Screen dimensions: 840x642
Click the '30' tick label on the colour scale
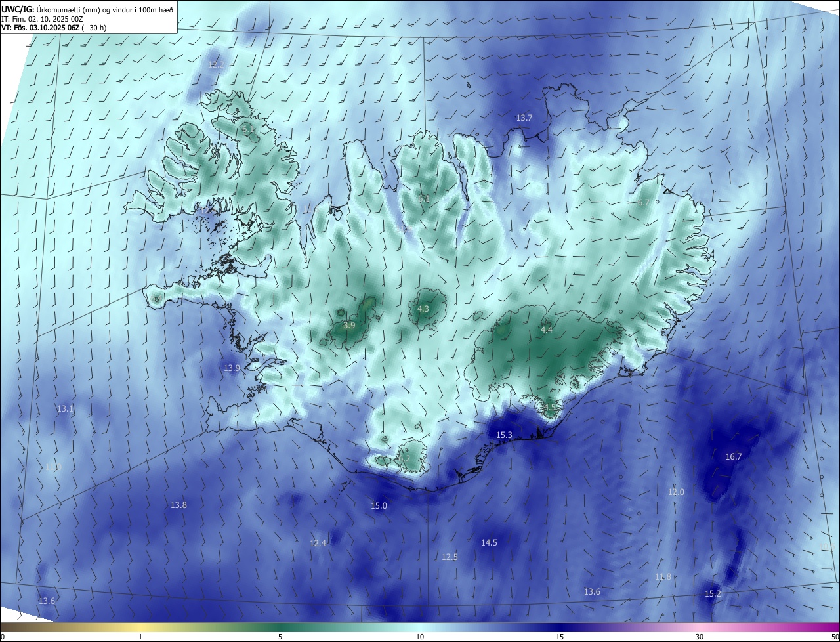tap(700, 637)
